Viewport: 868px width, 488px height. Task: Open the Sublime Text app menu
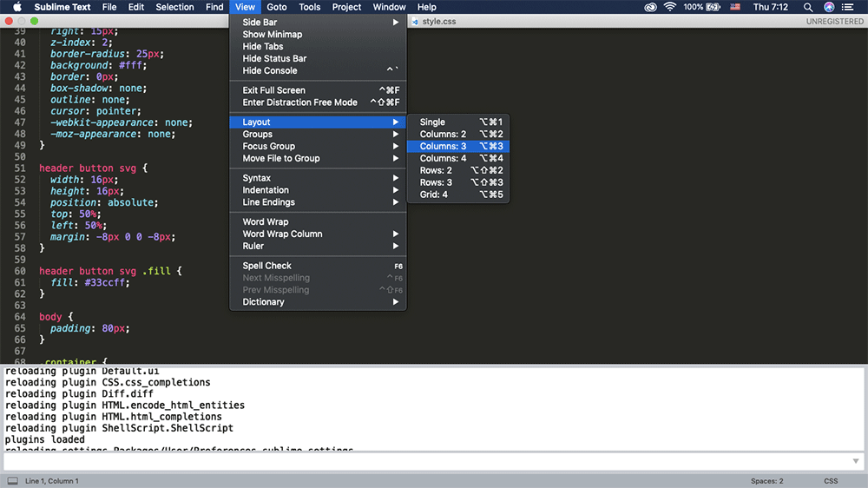point(62,7)
